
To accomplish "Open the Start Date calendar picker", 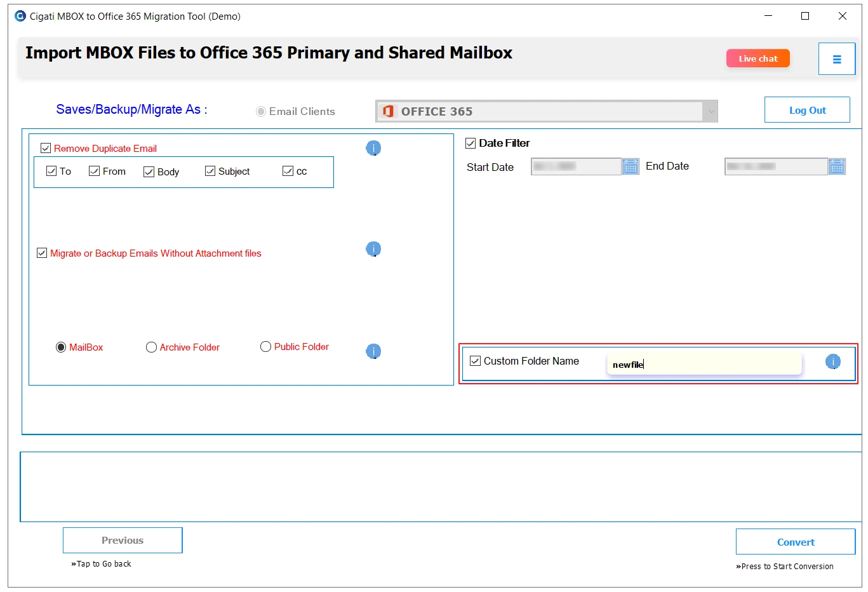I will point(631,166).
